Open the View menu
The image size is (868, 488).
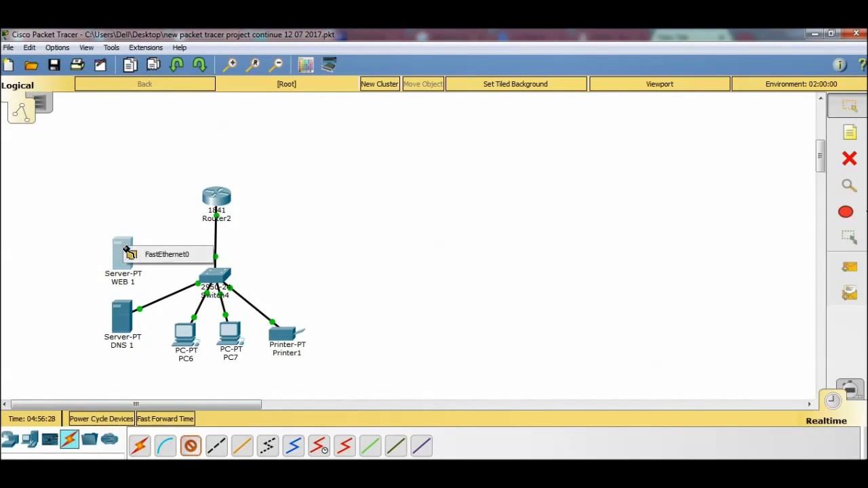[86, 47]
